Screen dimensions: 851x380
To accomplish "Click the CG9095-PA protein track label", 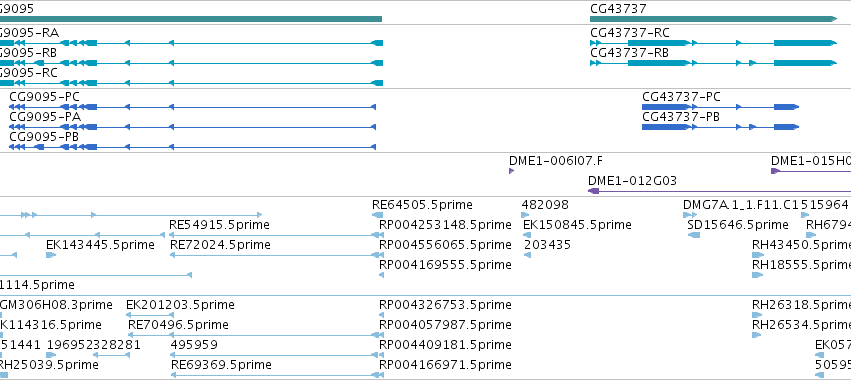I will pos(45,117).
